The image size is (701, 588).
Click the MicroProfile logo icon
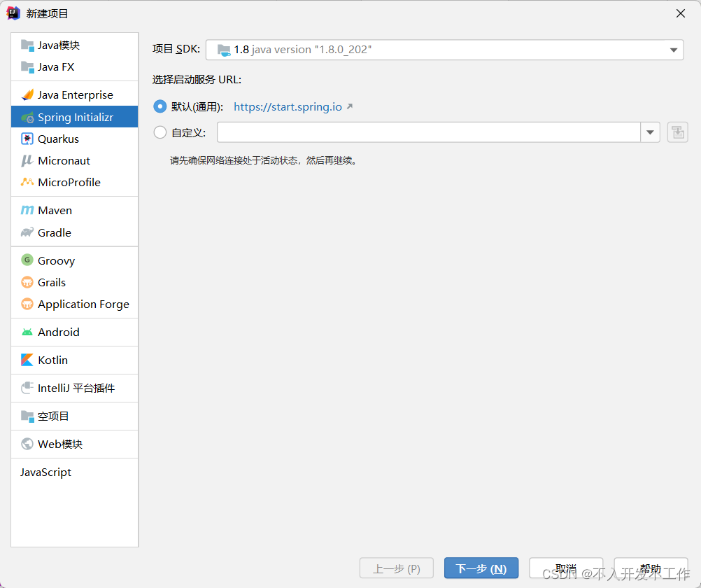point(27,182)
